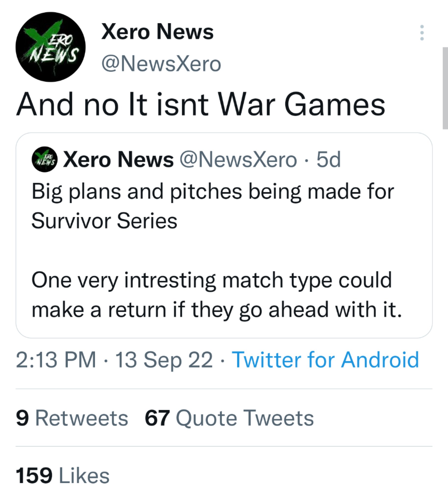Screen dimensions: 448x502
Task: Click the 'One very intresting match type' line
Action: [x=212, y=280]
